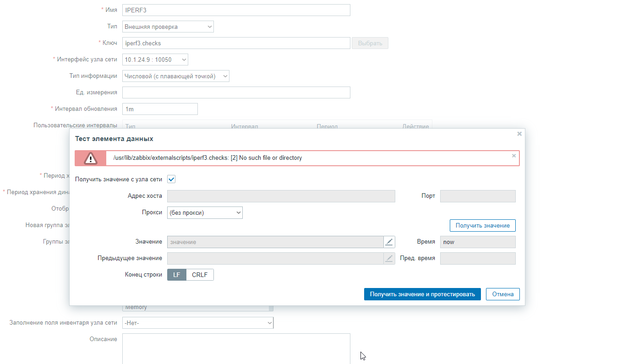Click the Описание text area
Image resolution: width=622 pixels, height=364 pixels.
coord(236,348)
